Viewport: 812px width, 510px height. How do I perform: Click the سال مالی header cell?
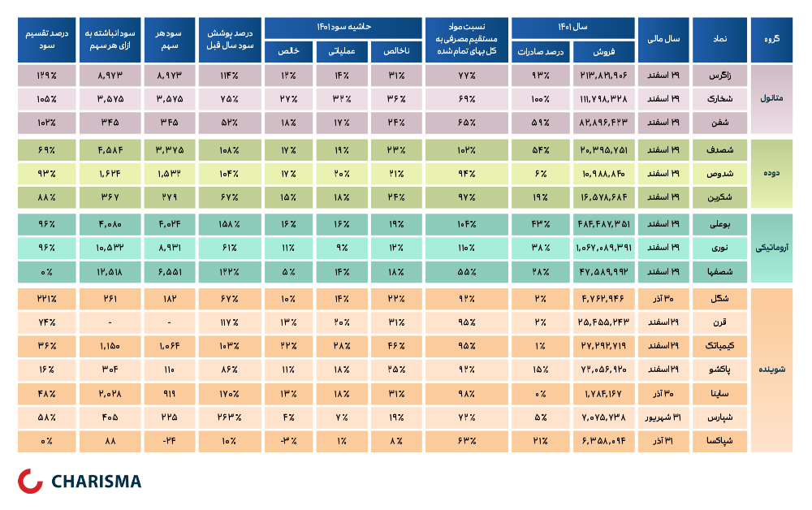(x=663, y=40)
